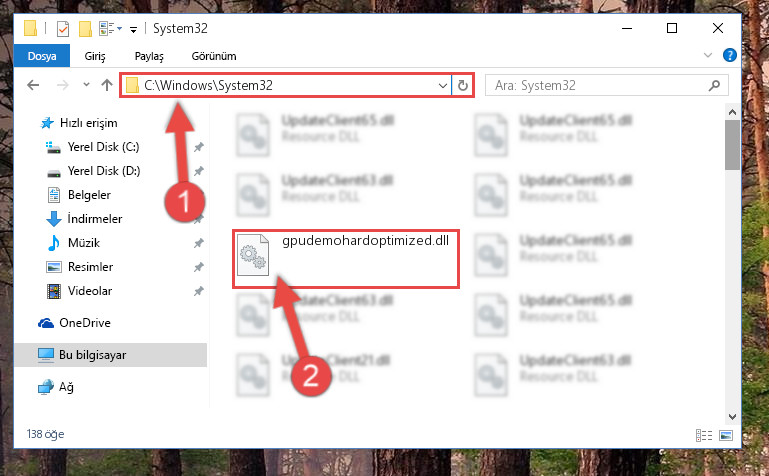
Task: Expand the ribbon with the chevron
Action: pyautogui.click(x=708, y=55)
